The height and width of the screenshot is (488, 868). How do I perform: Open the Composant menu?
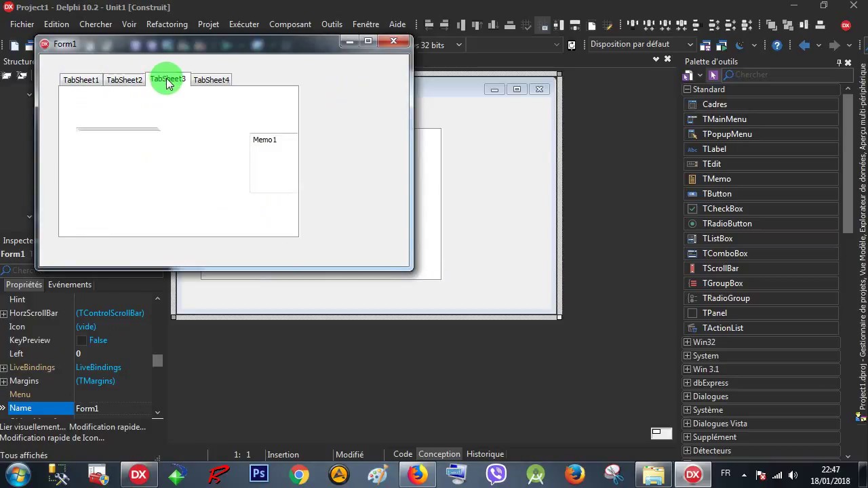290,24
